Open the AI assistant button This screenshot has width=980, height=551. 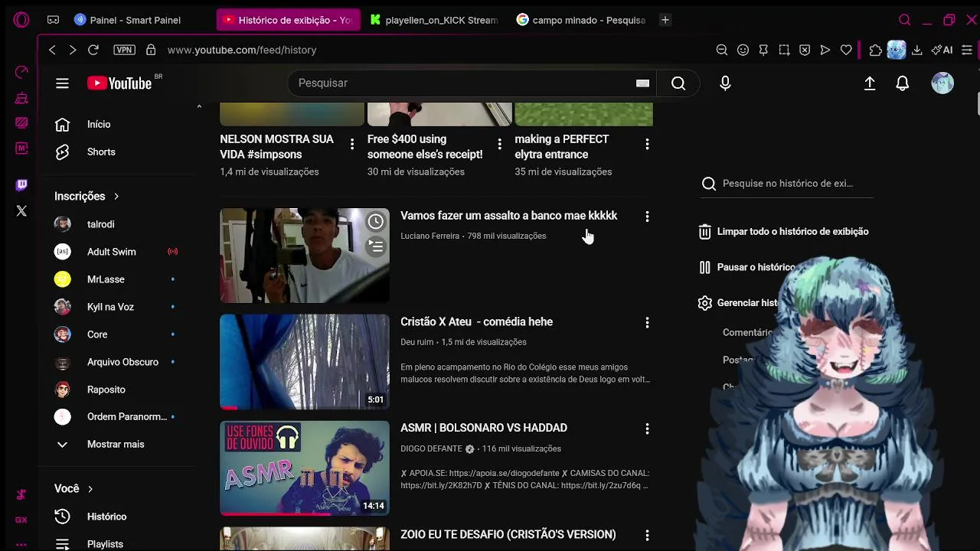(942, 50)
